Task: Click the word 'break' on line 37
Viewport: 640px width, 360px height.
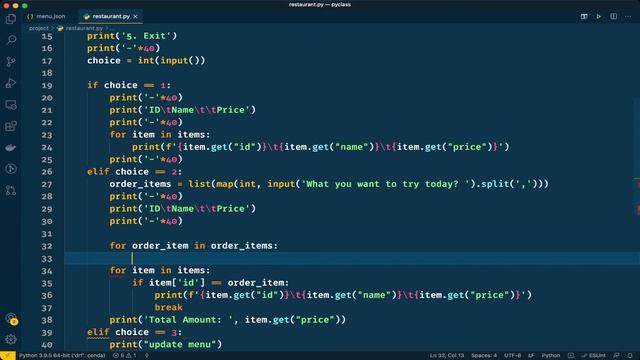Action: coord(169,307)
